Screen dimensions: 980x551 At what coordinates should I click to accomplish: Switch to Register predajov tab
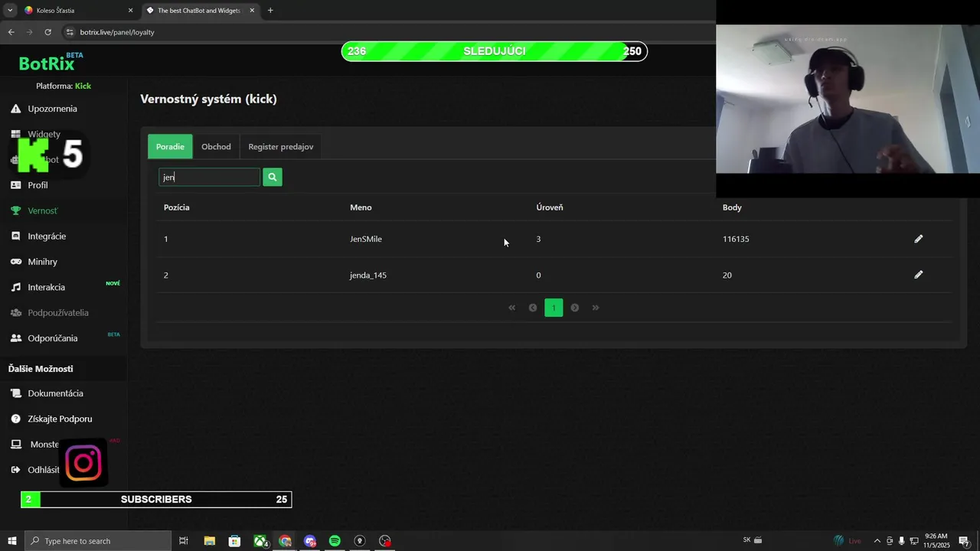click(x=281, y=147)
